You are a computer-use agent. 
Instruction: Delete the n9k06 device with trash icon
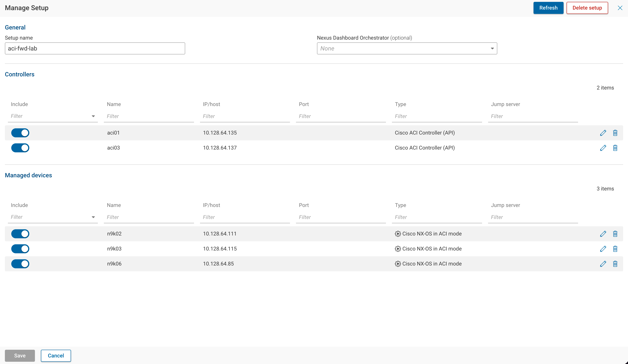tap(615, 264)
